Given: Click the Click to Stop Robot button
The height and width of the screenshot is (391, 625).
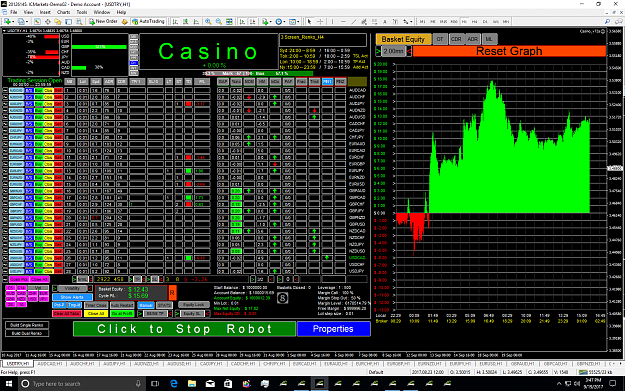Looking at the screenshot, I should point(185,329).
